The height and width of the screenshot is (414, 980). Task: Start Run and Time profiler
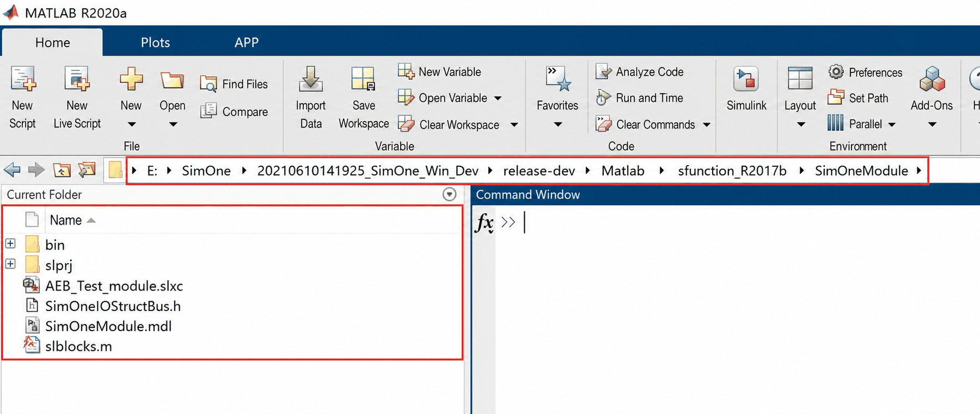[639, 98]
